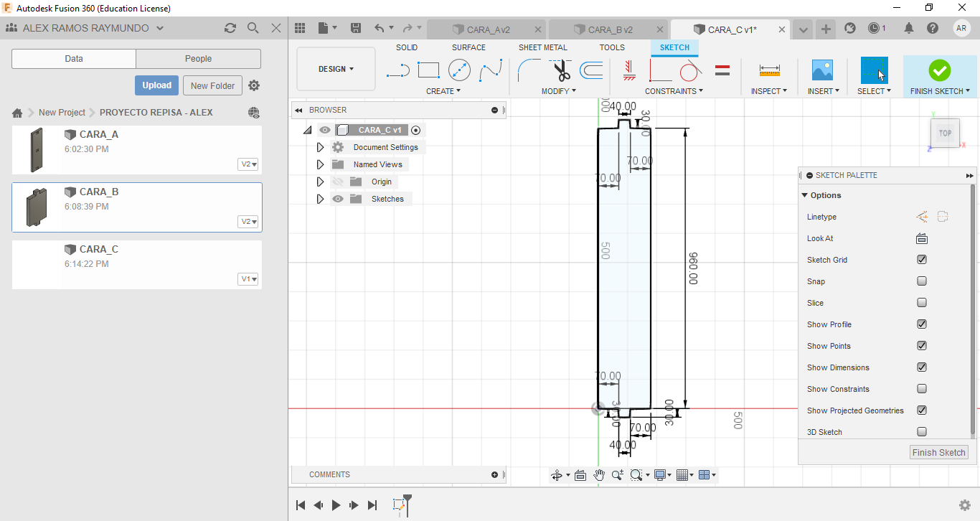Image resolution: width=980 pixels, height=521 pixels.
Task: Click the Save icon in toolbar
Action: [x=356, y=28]
